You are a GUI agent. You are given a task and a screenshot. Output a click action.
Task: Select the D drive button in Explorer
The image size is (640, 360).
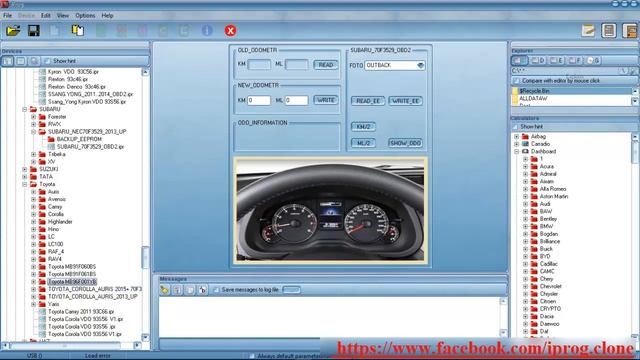point(538,60)
